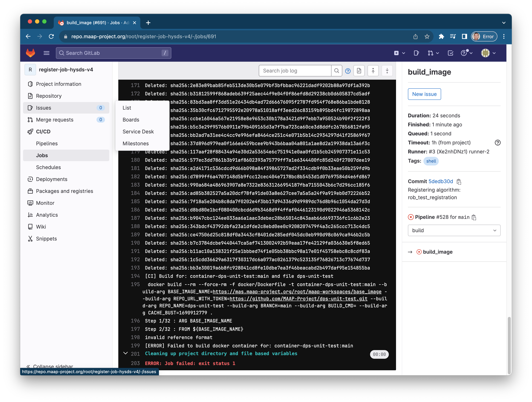This screenshot has height=402, width=532.
Task: Open CI/CD in the sidebar
Action: [66, 132]
